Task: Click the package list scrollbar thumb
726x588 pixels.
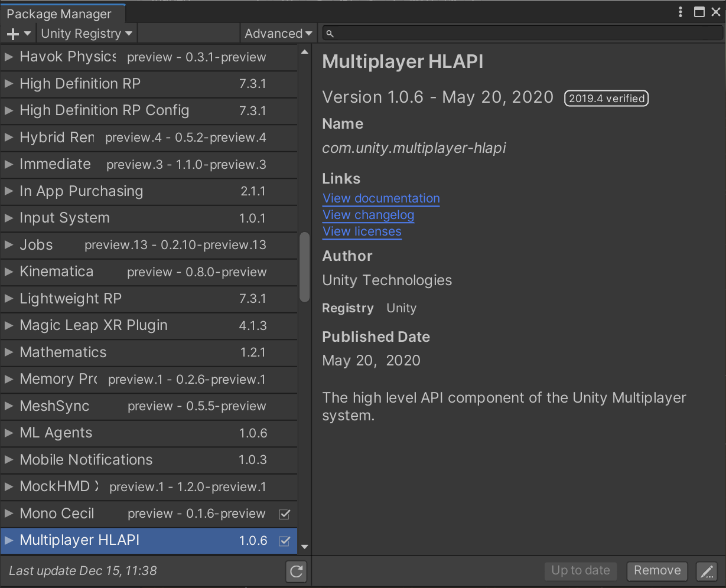Action: [x=305, y=267]
